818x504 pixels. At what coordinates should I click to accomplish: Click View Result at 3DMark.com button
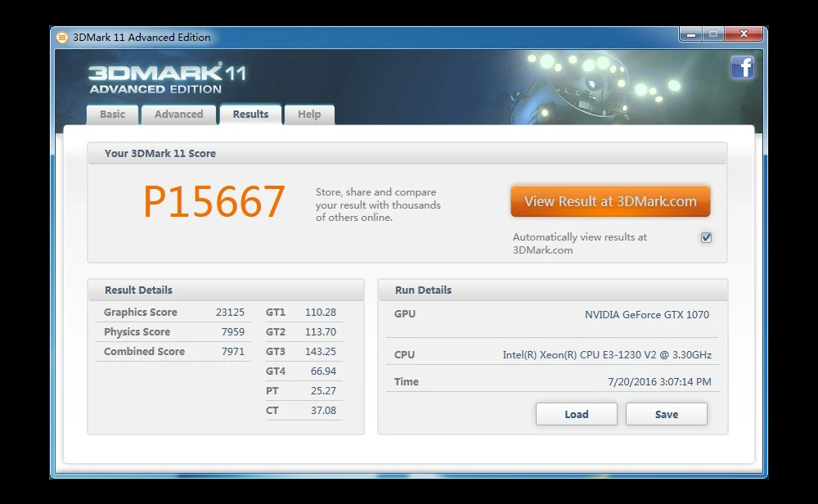tap(610, 201)
